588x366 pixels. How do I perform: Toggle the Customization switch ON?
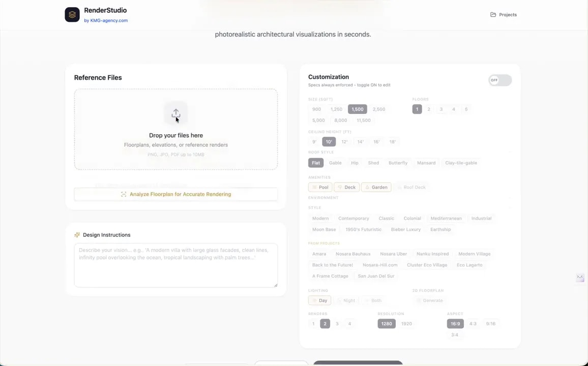500,80
